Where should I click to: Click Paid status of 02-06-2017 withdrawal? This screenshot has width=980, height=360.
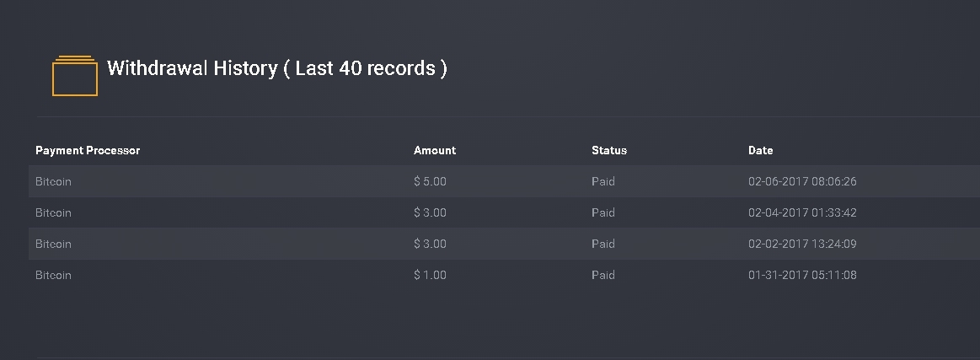[x=603, y=181]
